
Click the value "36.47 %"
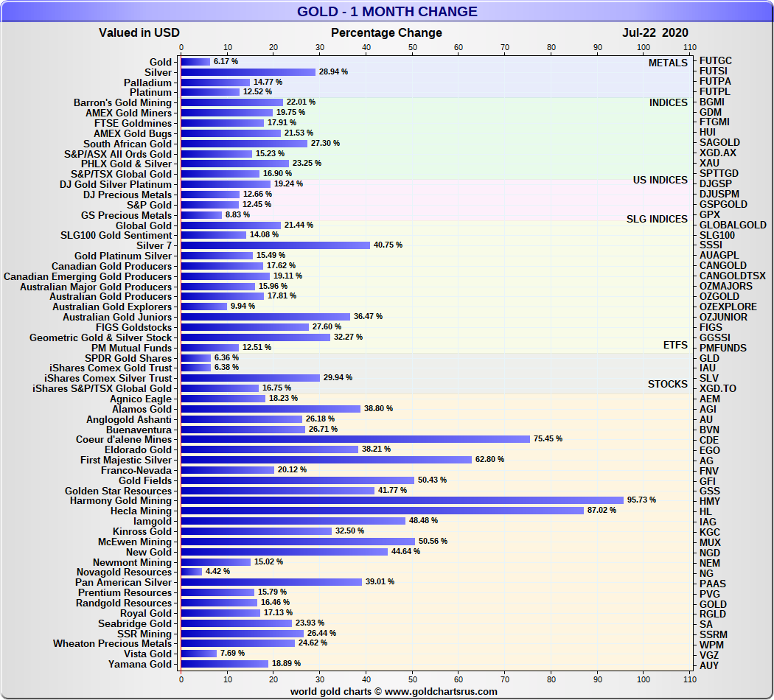[x=369, y=316]
